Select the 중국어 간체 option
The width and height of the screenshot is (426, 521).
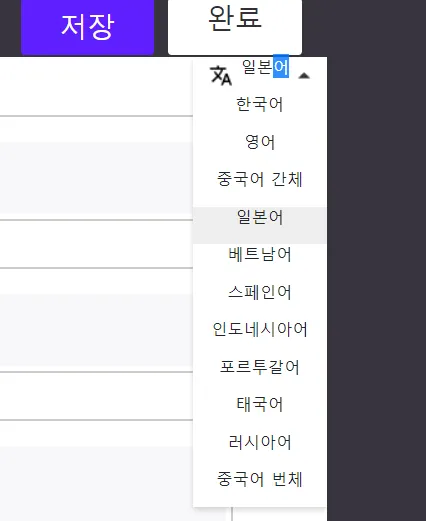(260, 179)
